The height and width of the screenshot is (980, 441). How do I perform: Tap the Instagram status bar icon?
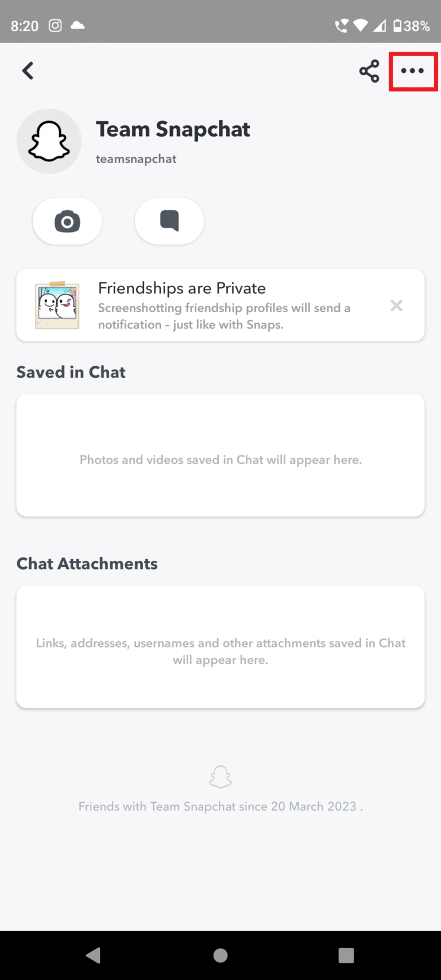point(55,25)
